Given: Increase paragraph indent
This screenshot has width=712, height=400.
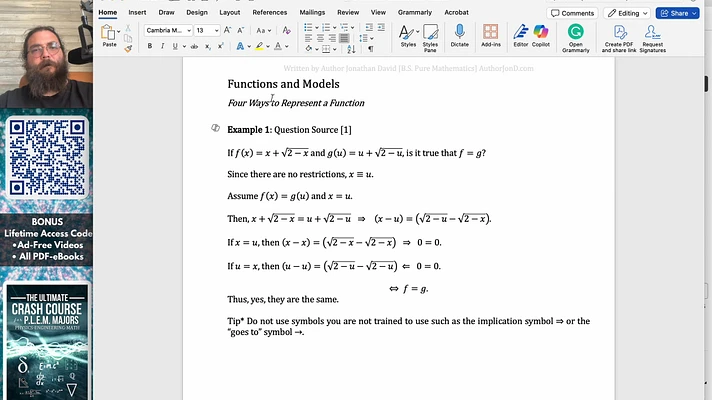Looking at the screenshot, I should [x=381, y=28].
